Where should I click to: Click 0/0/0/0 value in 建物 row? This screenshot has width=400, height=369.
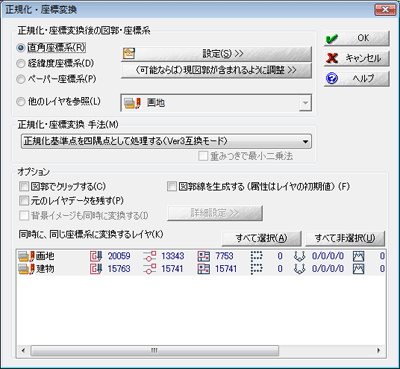328,269
